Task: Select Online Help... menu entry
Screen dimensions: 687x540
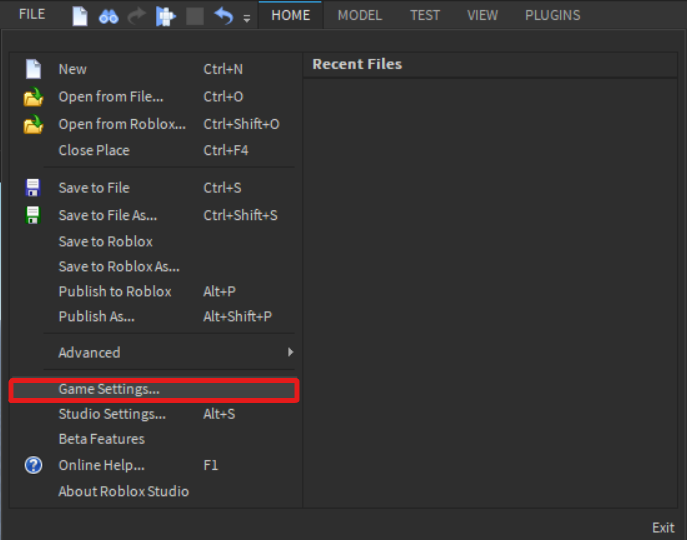Action: [154, 465]
